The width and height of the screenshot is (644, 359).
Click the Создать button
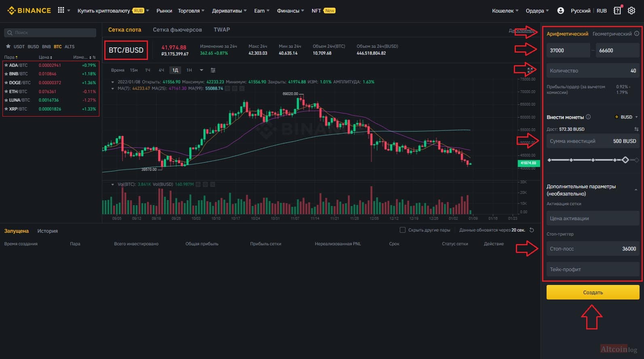coord(593,292)
